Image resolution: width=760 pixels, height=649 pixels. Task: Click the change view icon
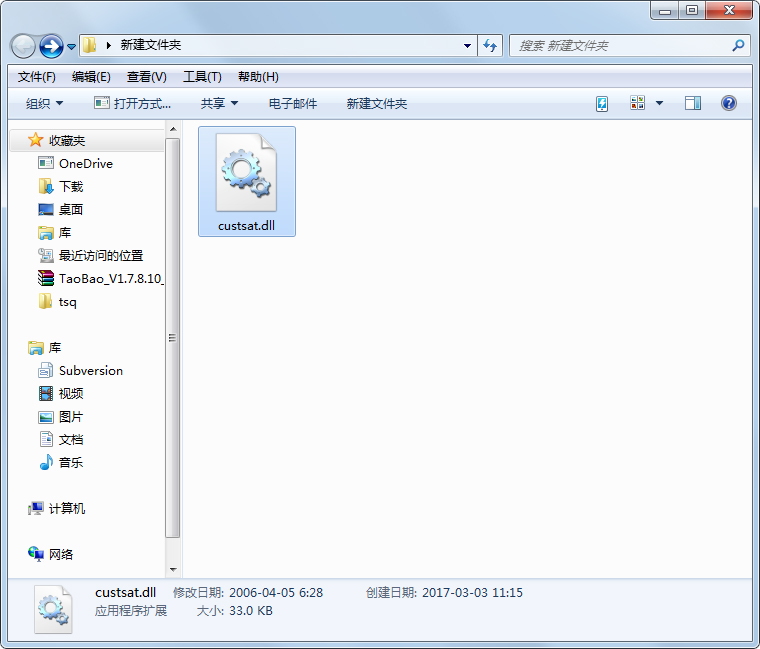(637, 103)
